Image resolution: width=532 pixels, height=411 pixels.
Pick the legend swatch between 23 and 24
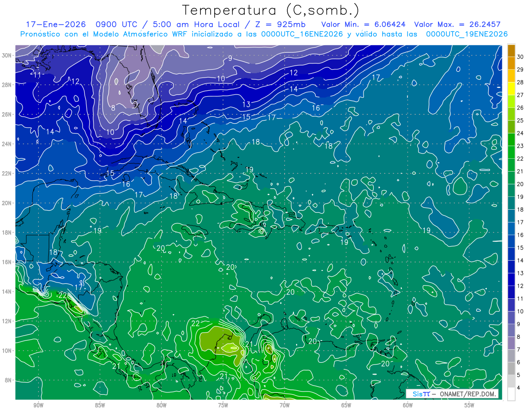511,139
